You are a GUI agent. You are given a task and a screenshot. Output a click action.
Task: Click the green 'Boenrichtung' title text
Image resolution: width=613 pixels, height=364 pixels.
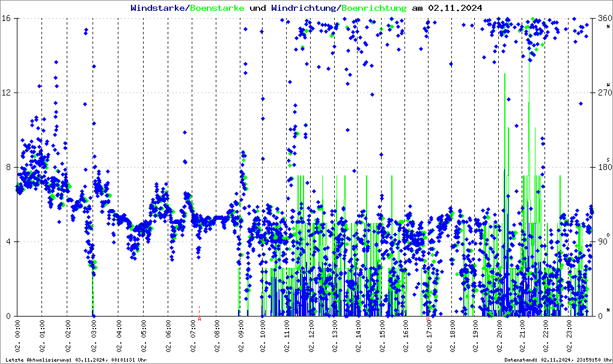click(374, 8)
